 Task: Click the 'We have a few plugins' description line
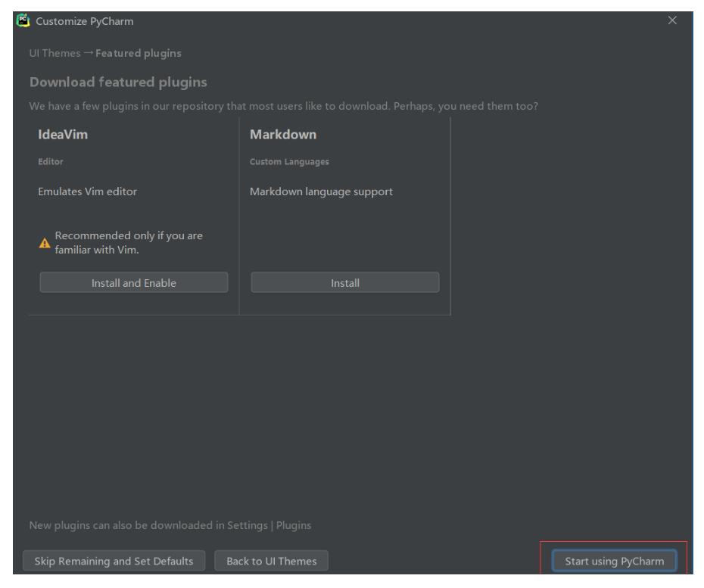coord(283,107)
